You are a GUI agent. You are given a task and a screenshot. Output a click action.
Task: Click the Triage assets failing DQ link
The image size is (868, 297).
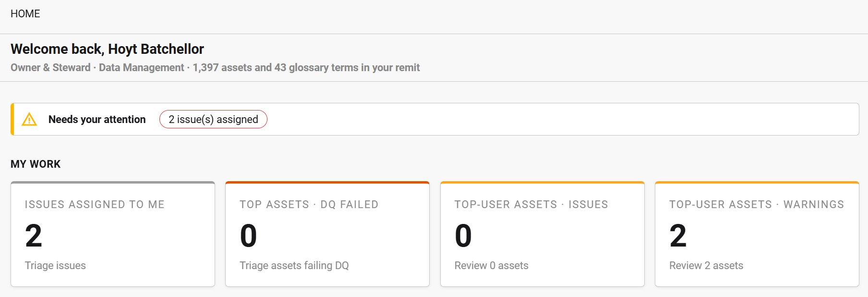coord(294,265)
